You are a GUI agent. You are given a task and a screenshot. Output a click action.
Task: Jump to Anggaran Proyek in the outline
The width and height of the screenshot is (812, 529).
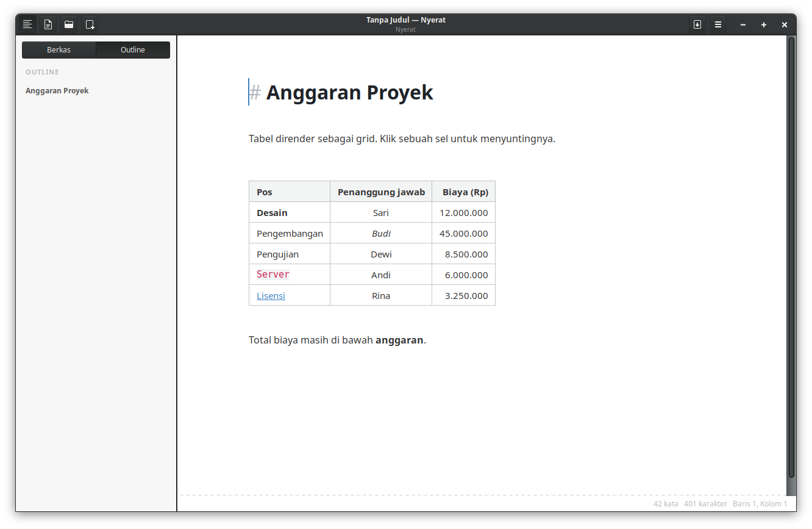(x=57, y=91)
